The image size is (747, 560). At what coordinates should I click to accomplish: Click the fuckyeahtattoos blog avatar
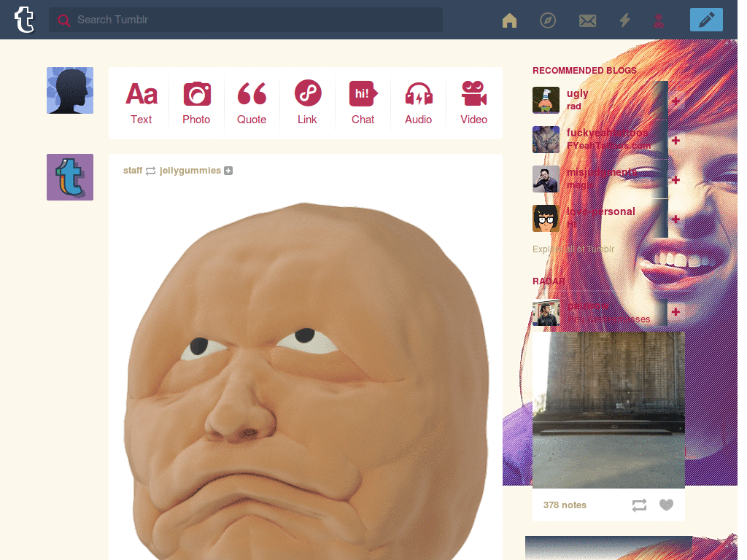[546, 139]
